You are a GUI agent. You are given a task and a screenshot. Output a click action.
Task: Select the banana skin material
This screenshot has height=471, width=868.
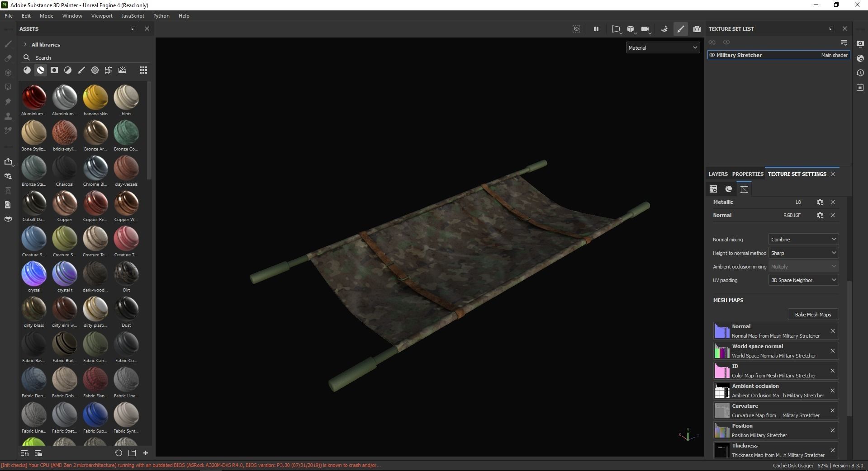tap(95, 100)
